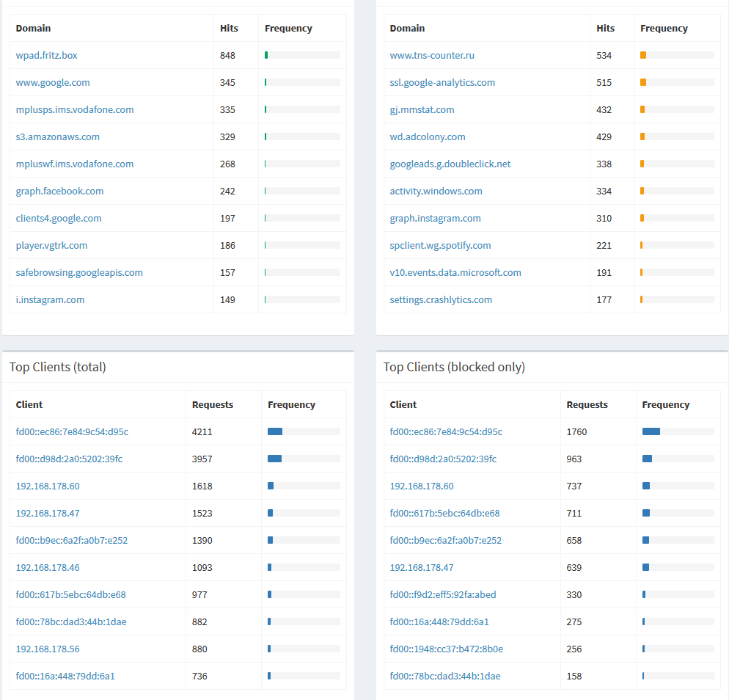Open graph.facebook.com domain entry

pyautogui.click(x=59, y=192)
